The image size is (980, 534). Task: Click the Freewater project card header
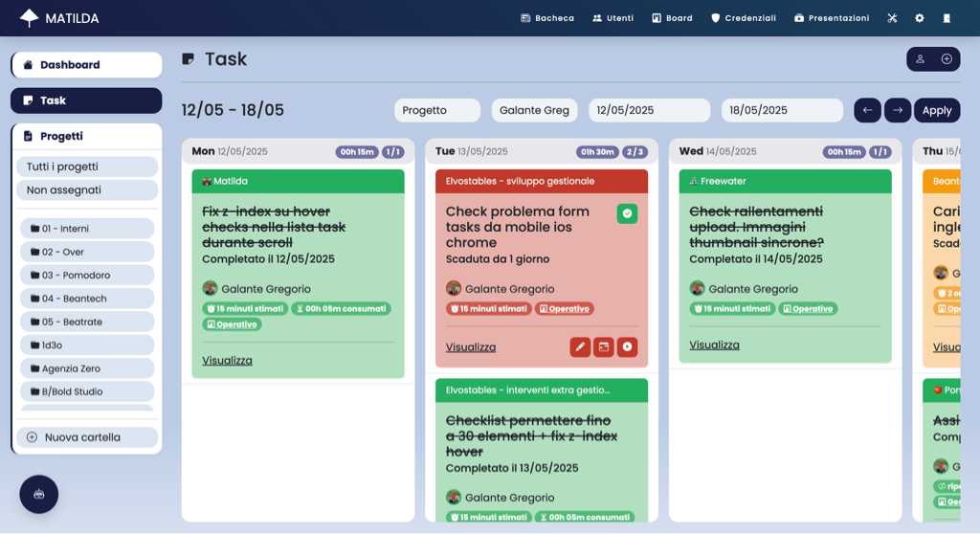pos(785,181)
